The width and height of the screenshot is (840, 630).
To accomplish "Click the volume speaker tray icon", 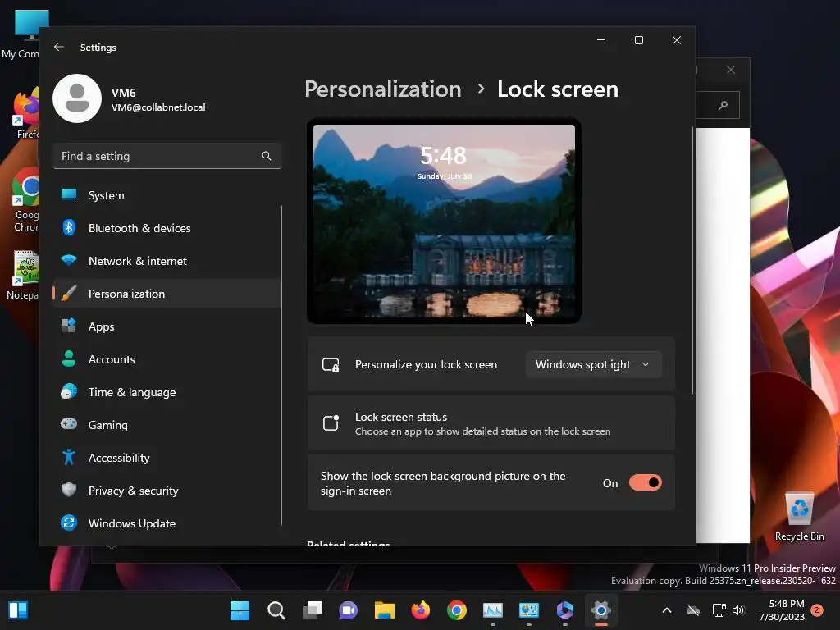I will pyautogui.click(x=739, y=610).
